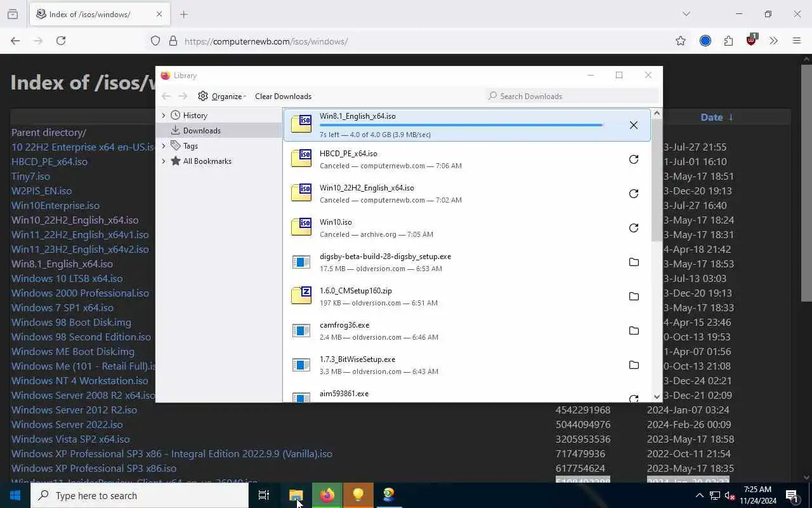Open the Windows Start menu
Viewport: 812px width, 508px height.
click(15, 495)
